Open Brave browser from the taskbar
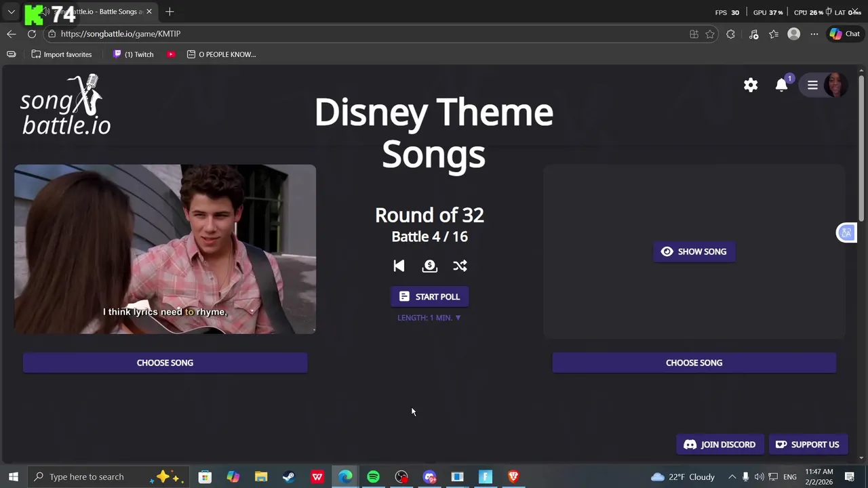Viewport: 868px width, 488px height. click(513, 476)
